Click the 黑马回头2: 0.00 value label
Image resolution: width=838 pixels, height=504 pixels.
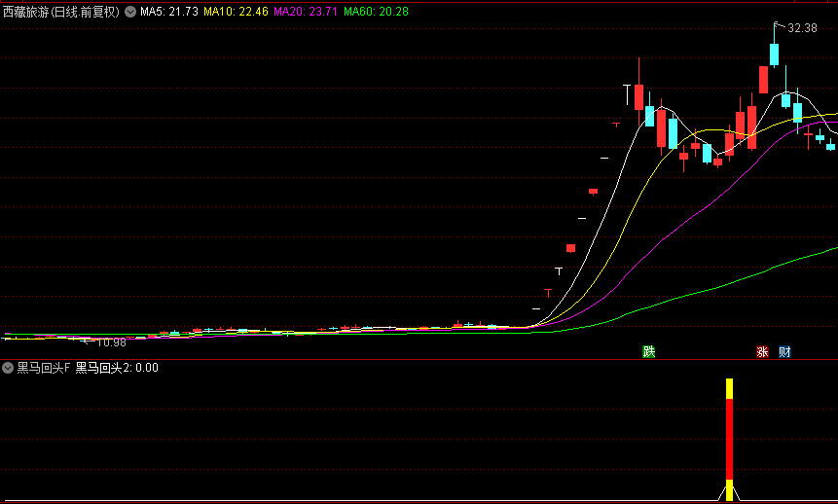pos(117,368)
